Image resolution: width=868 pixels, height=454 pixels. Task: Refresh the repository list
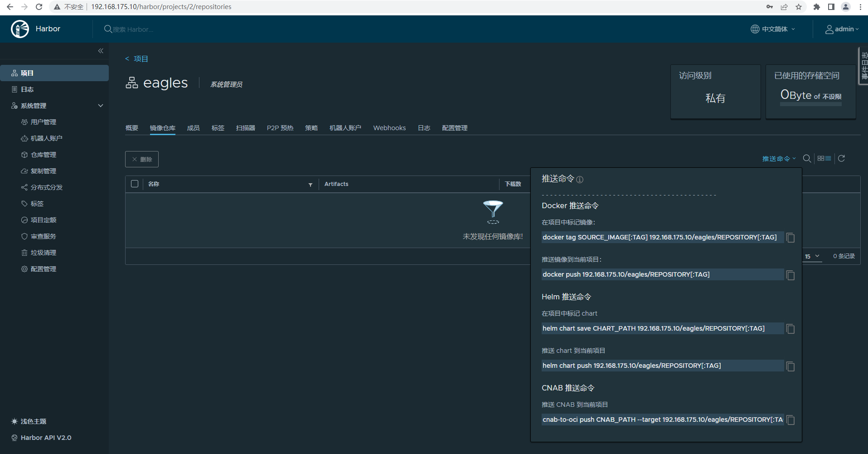click(841, 158)
